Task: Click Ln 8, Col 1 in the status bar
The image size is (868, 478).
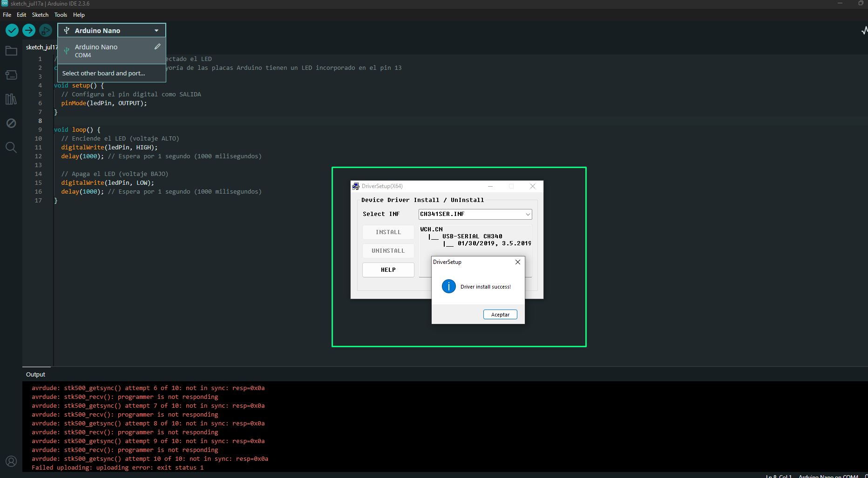Action: [x=779, y=476]
